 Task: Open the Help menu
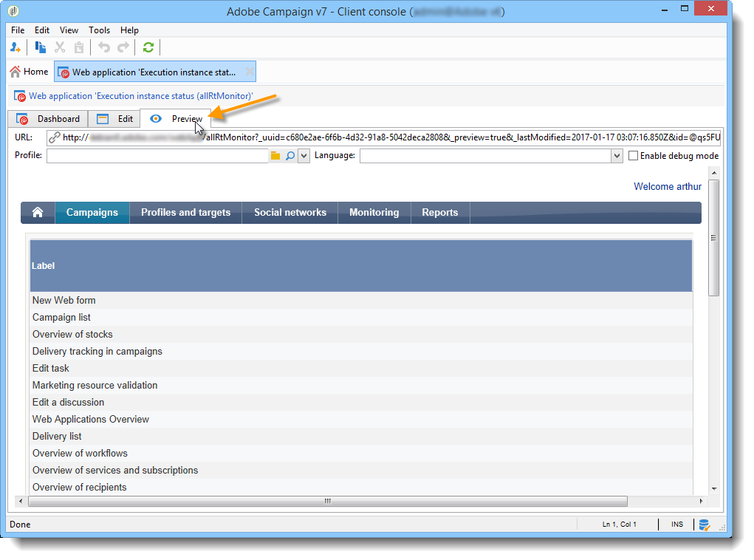129,30
